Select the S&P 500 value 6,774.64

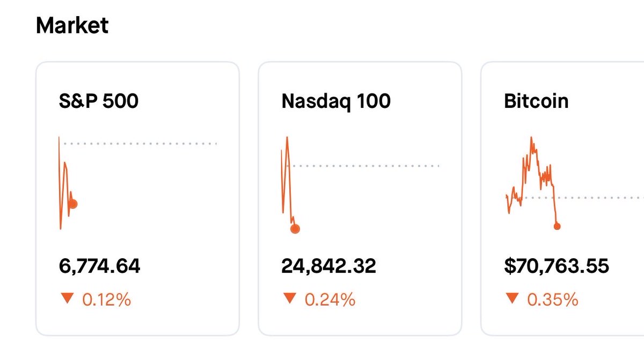(99, 266)
